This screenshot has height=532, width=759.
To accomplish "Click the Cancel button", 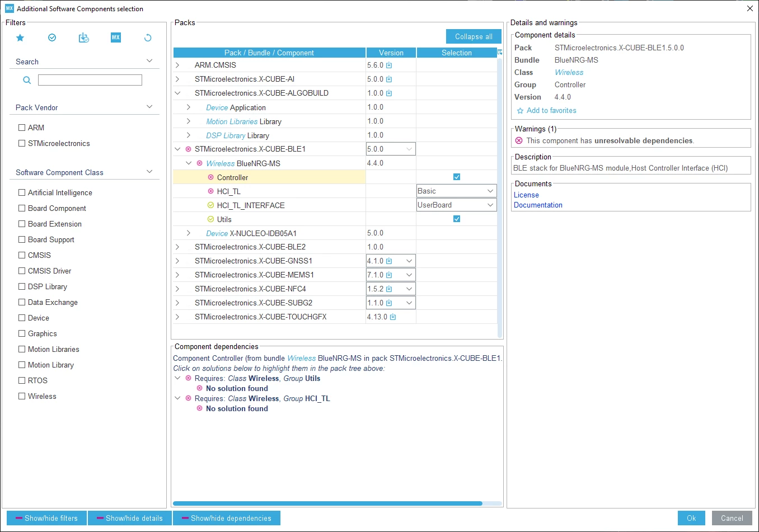I will [x=732, y=518].
